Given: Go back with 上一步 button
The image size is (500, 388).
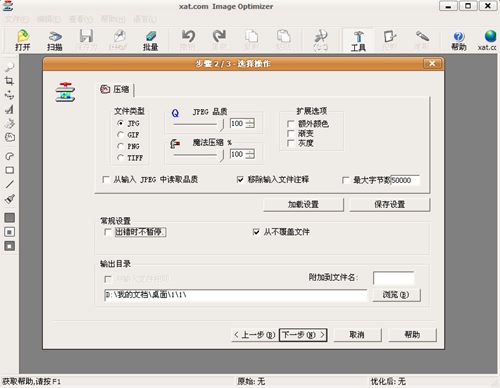Looking at the screenshot, I should [x=255, y=335].
